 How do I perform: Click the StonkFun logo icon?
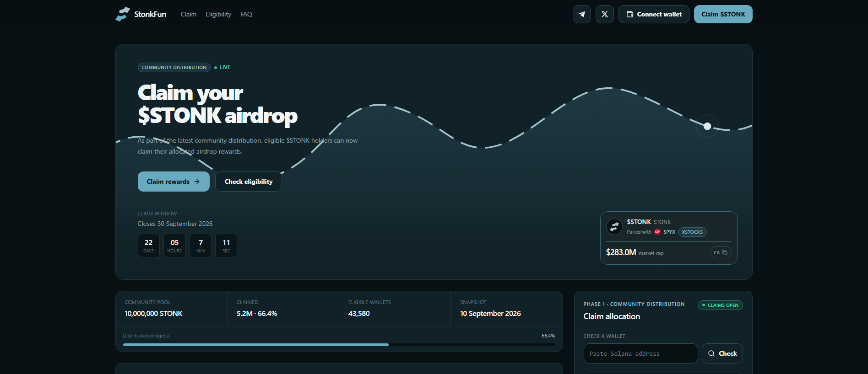click(x=123, y=14)
